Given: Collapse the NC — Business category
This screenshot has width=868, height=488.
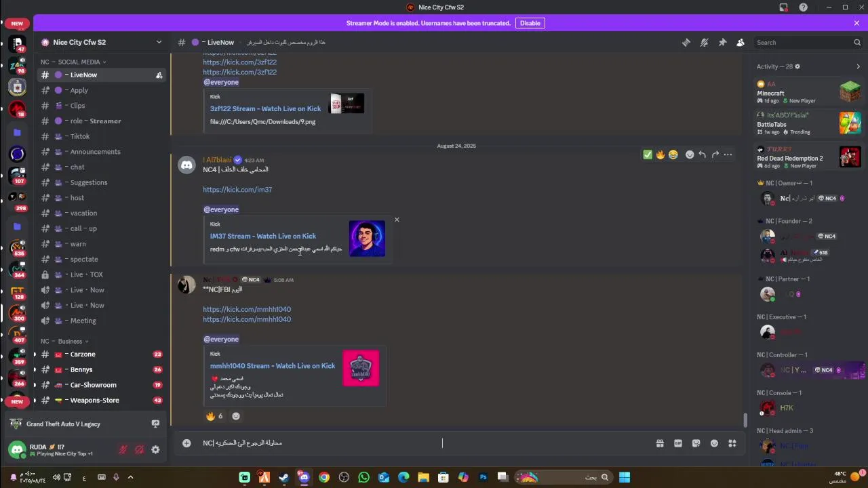Looking at the screenshot, I should tap(64, 341).
